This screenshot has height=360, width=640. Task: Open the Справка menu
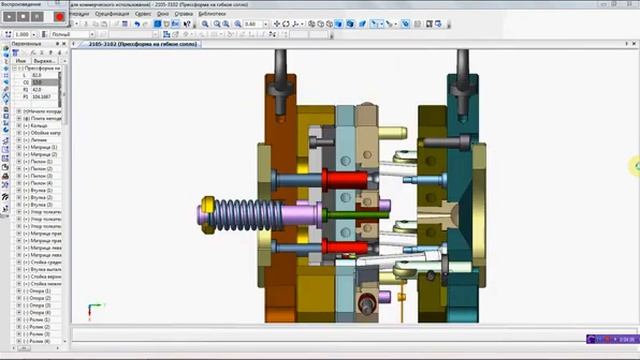pos(184,14)
